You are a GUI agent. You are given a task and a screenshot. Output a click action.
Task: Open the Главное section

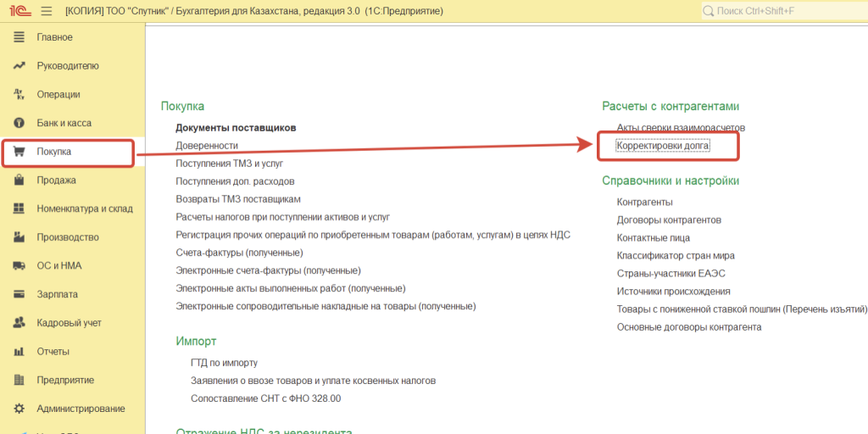pyautogui.click(x=54, y=37)
